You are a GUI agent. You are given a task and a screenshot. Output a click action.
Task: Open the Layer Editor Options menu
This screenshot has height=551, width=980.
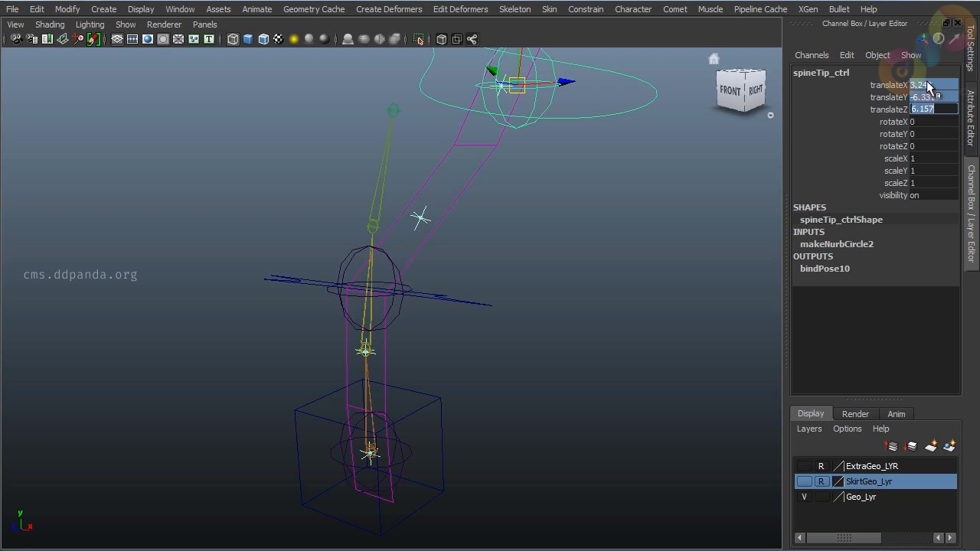tap(847, 429)
